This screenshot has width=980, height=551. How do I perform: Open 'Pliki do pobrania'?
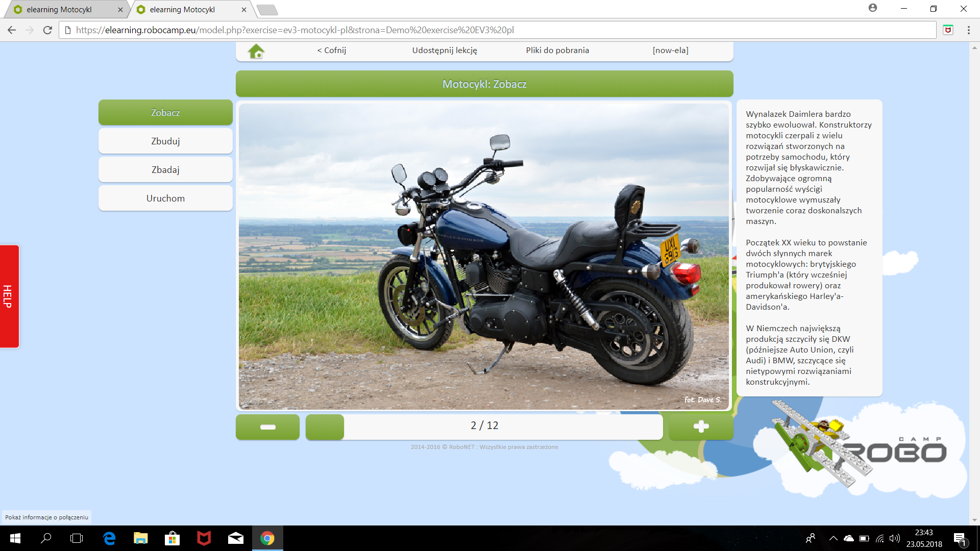coord(557,50)
